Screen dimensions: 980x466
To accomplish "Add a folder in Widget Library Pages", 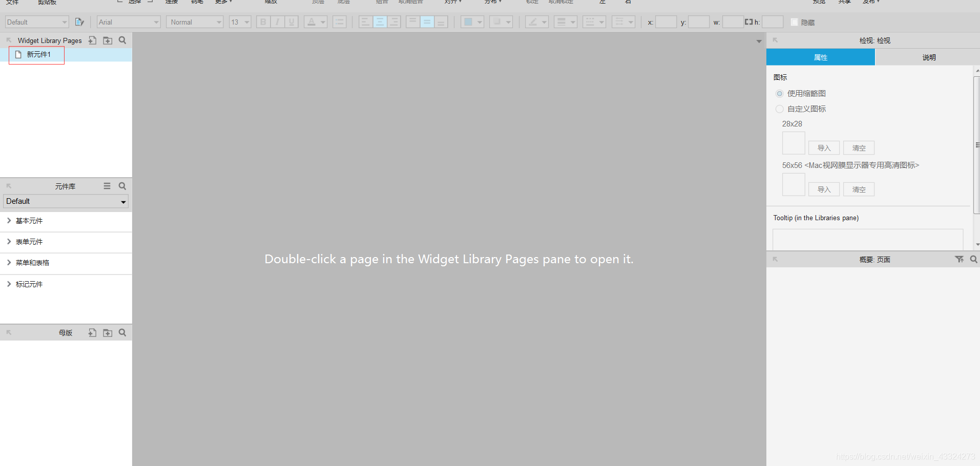I will click(x=108, y=40).
